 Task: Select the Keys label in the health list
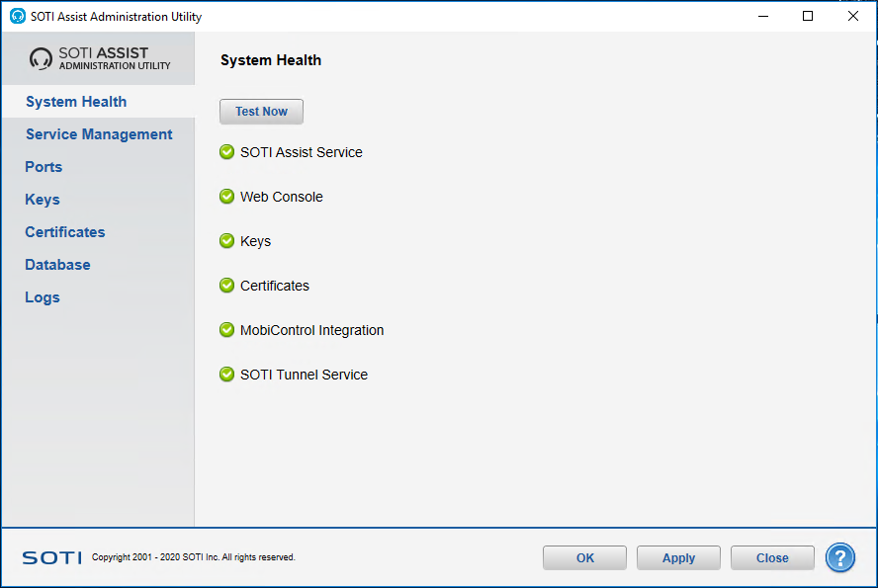255,241
